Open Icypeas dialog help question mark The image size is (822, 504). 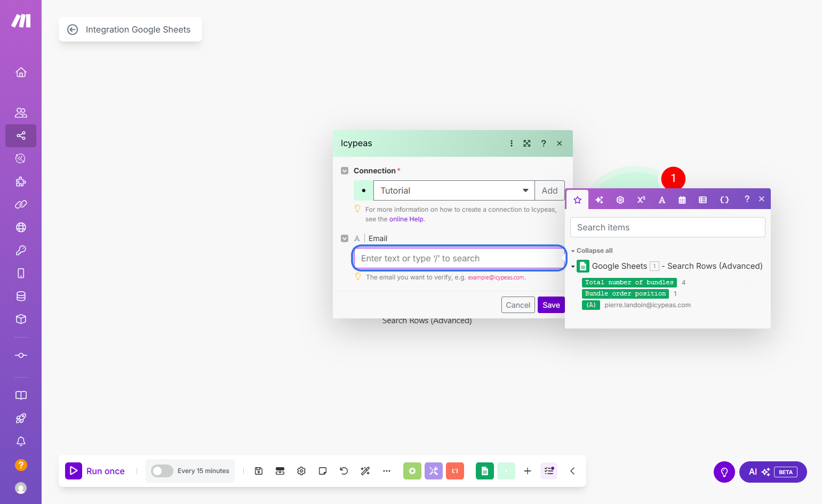544,143
